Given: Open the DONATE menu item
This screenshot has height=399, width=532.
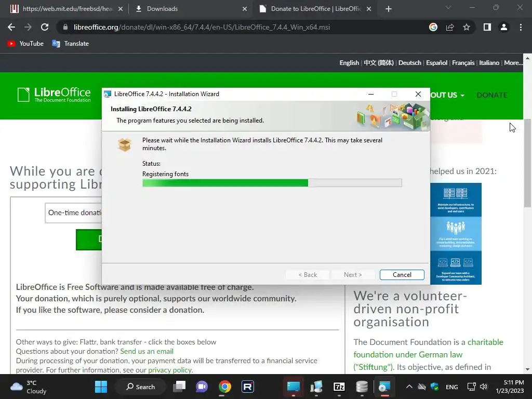Looking at the screenshot, I should point(491,95).
